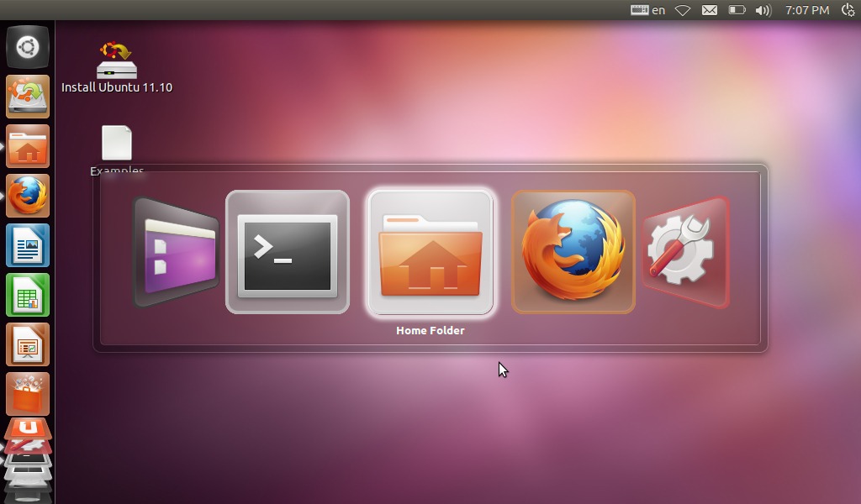Select Firefox in the app switcher
The height and width of the screenshot is (504, 861).
[x=573, y=252]
